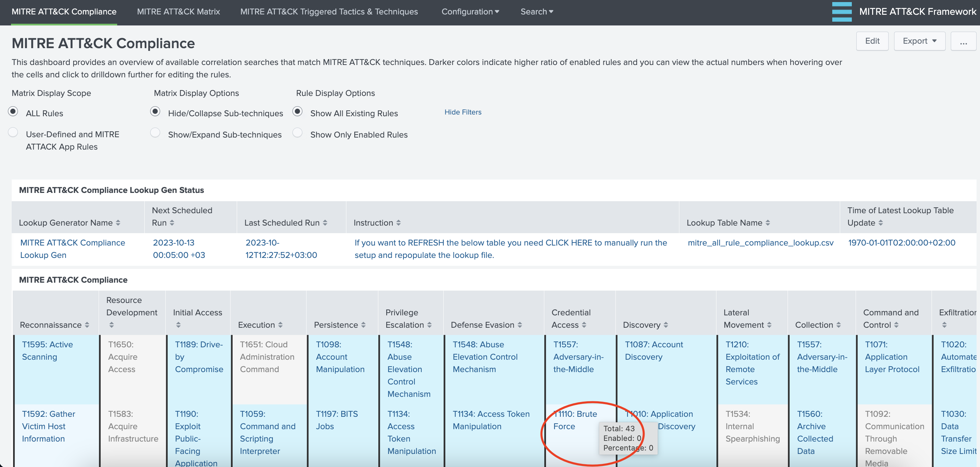The height and width of the screenshot is (467, 980).
Task: Click sort icon beside Lookup Table Name
Action: 768,223
